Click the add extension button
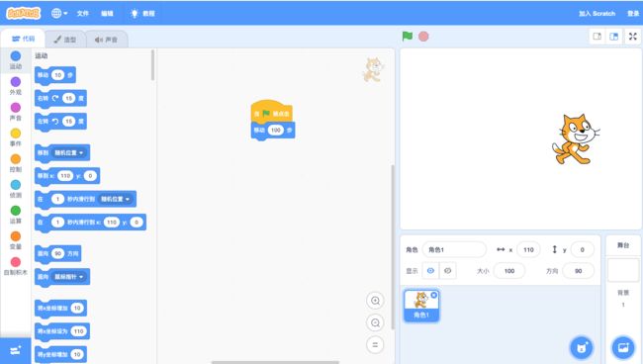Image resolution: width=643 pixels, height=364 pixels. [x=16, y=351]
